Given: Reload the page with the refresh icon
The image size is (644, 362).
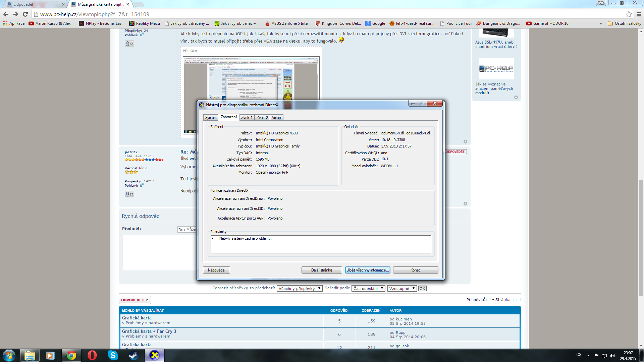Looking at the screenshot, I should (x=25, y=14).
